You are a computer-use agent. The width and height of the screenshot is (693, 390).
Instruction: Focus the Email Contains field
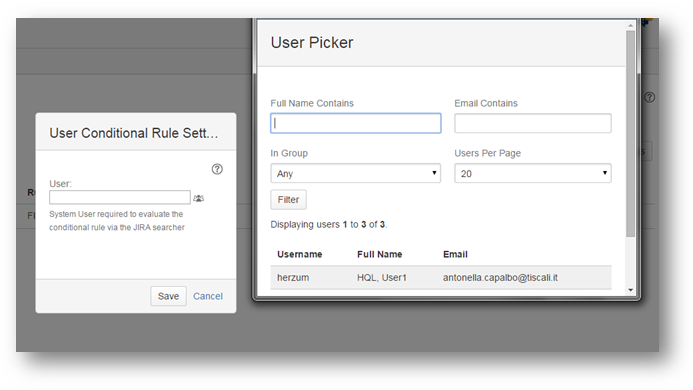pos(533,123)
